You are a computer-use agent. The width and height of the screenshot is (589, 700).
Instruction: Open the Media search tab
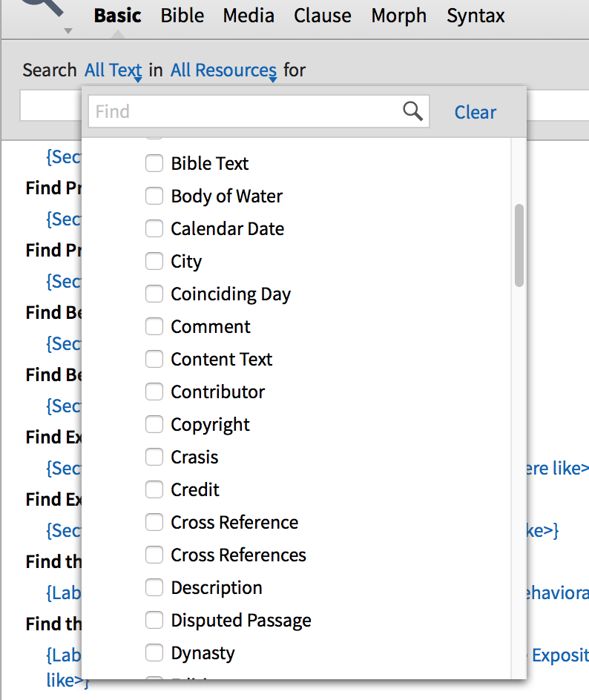click(x=249, y=16)
